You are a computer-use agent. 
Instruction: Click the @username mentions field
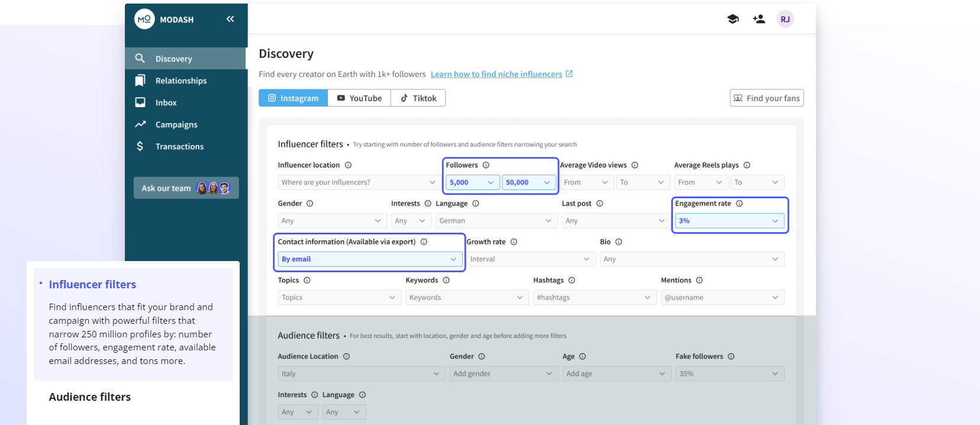pos(723,298)
